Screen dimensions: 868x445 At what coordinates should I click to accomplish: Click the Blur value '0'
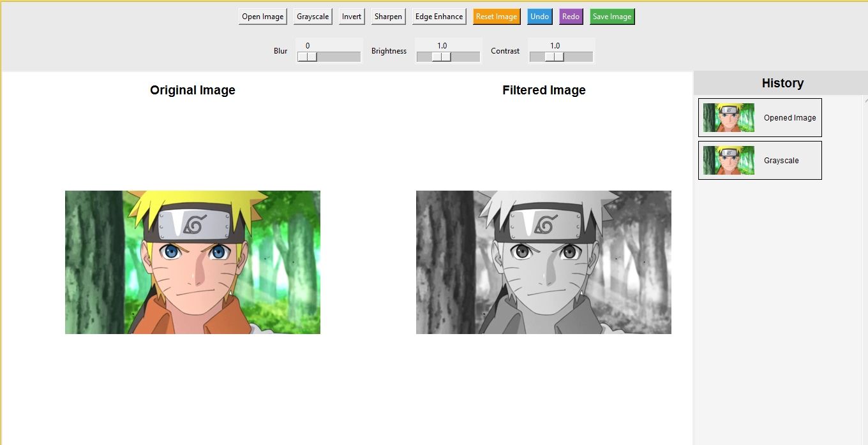pos(308,46)
